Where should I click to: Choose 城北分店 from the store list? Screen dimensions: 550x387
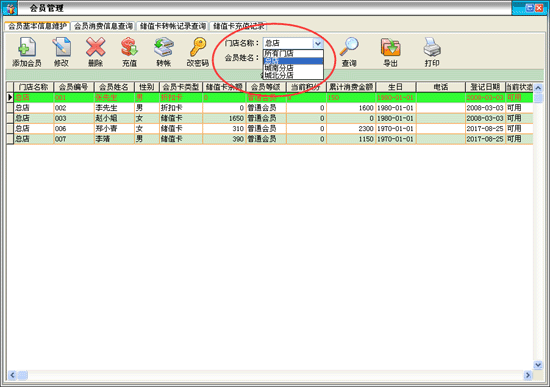click(293, 75)
